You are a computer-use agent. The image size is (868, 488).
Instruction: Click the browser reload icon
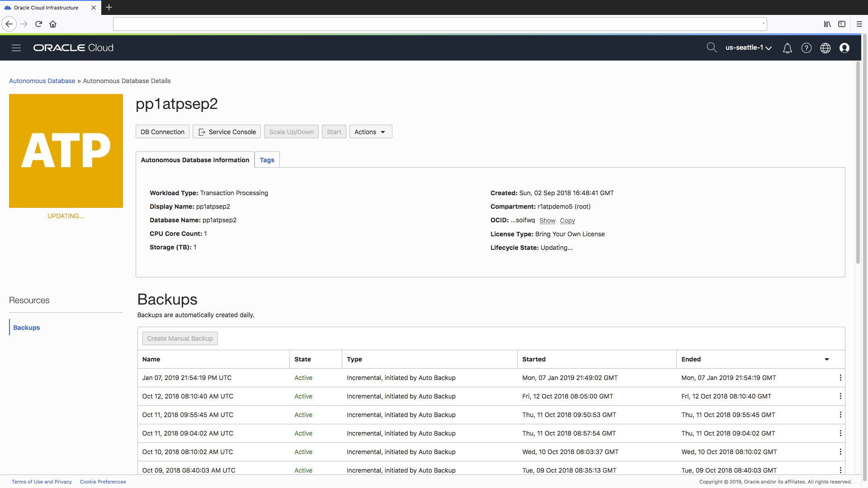(x=38, y=24)
